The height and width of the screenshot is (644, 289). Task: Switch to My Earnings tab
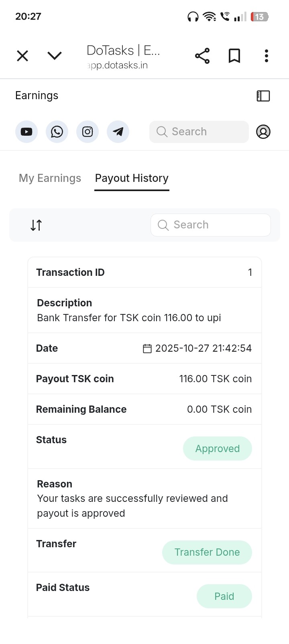click(50, 178)
